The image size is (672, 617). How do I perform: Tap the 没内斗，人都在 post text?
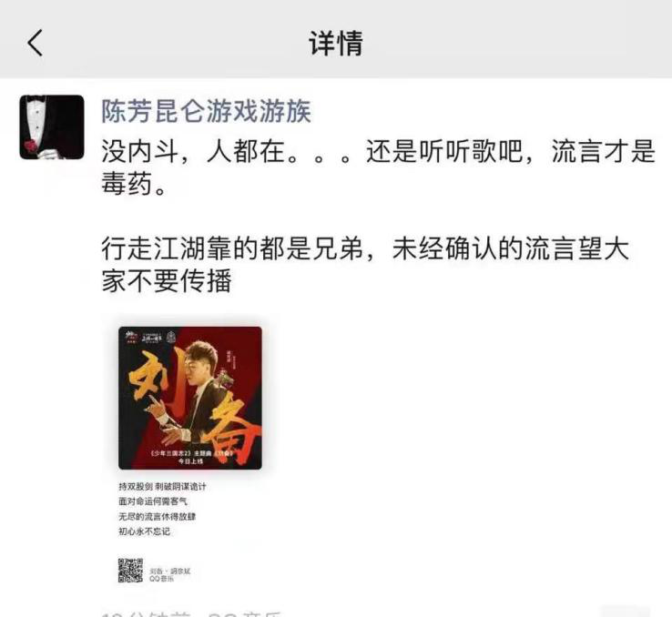point(378,167)
